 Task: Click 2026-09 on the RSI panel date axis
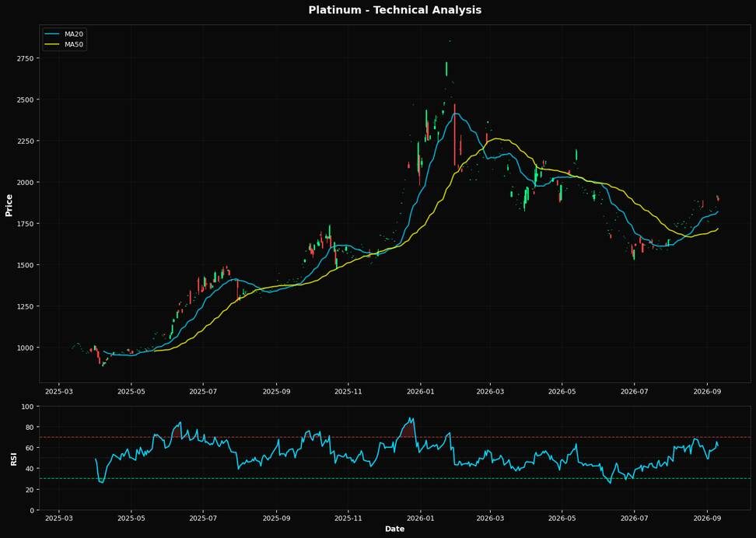click(707, 519)
